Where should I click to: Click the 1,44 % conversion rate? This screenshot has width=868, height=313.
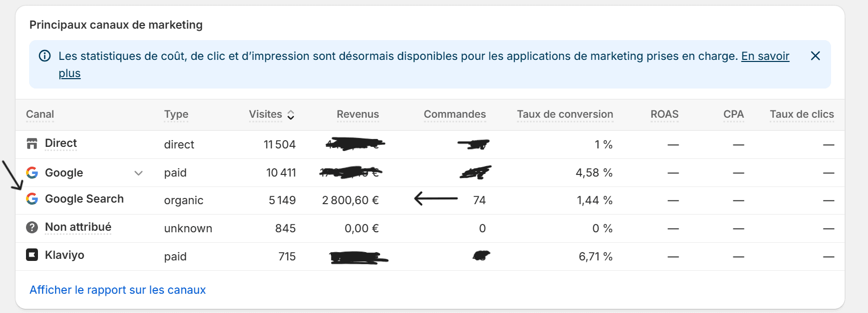[x=594, y=201]
